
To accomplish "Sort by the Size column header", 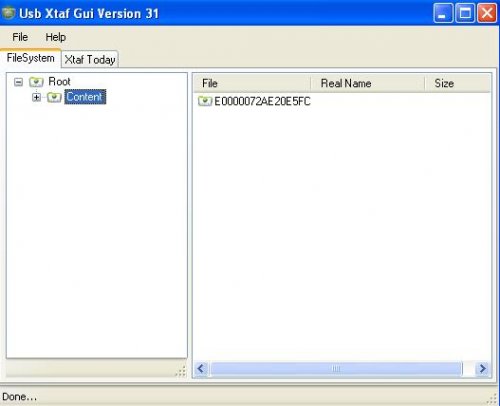I will point(458,83).
